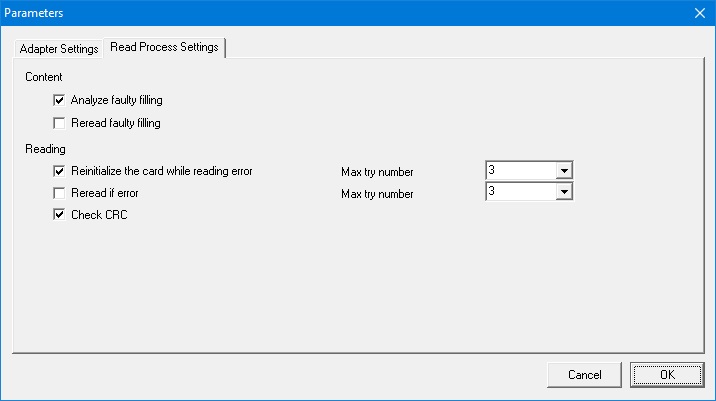Toggle the Check CRC checkbox
716x401 pixels.
pos(61,214)
